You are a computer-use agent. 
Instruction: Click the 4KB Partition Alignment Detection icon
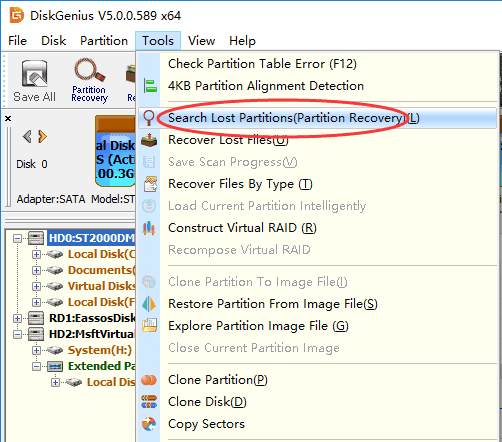coord(150,86)
